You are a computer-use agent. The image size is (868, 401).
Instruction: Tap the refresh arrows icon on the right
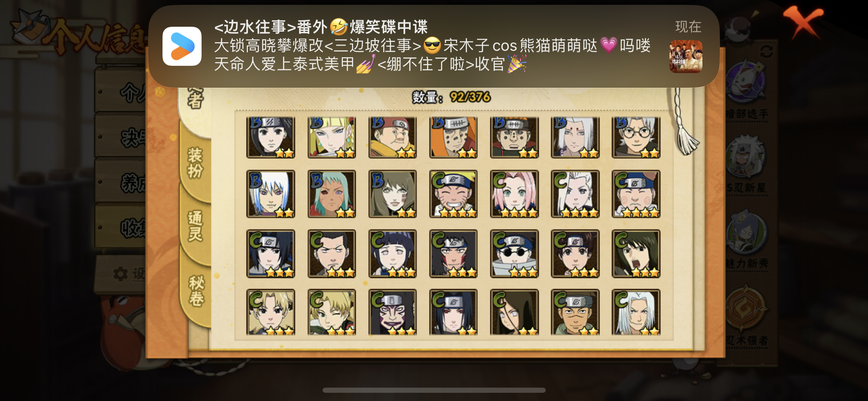(767, 52)
